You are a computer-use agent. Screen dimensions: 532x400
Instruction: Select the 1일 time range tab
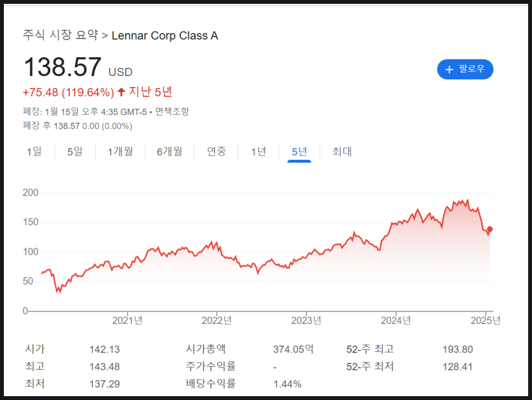(34, 152)
